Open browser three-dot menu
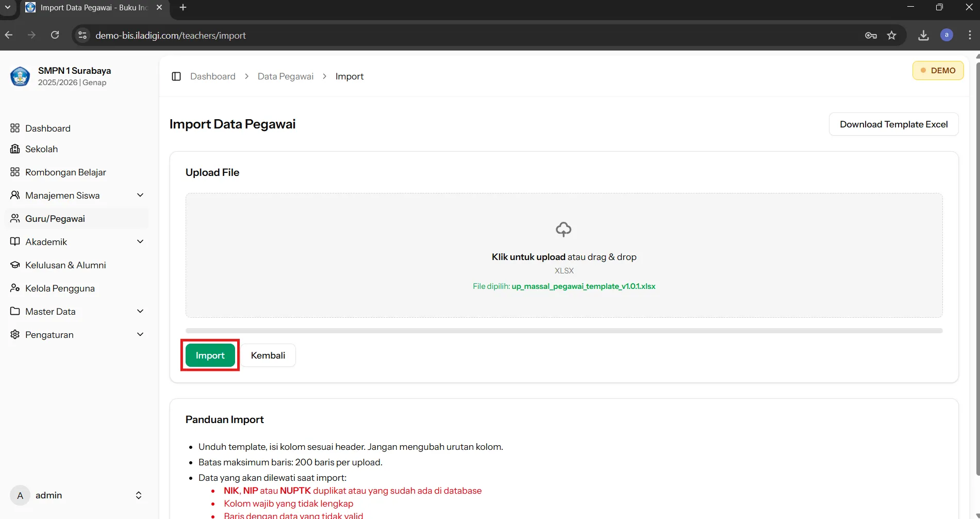Image resolution: width=980 pixels, height=519 pixels. click(970, 35)
